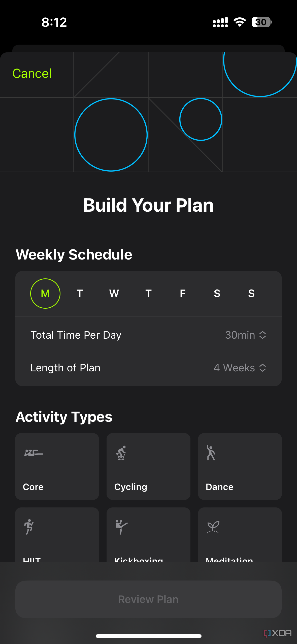This screenshot has width=297, height=644.
Task: Choose the Meditation sprout icon
Action: [213, 527]
